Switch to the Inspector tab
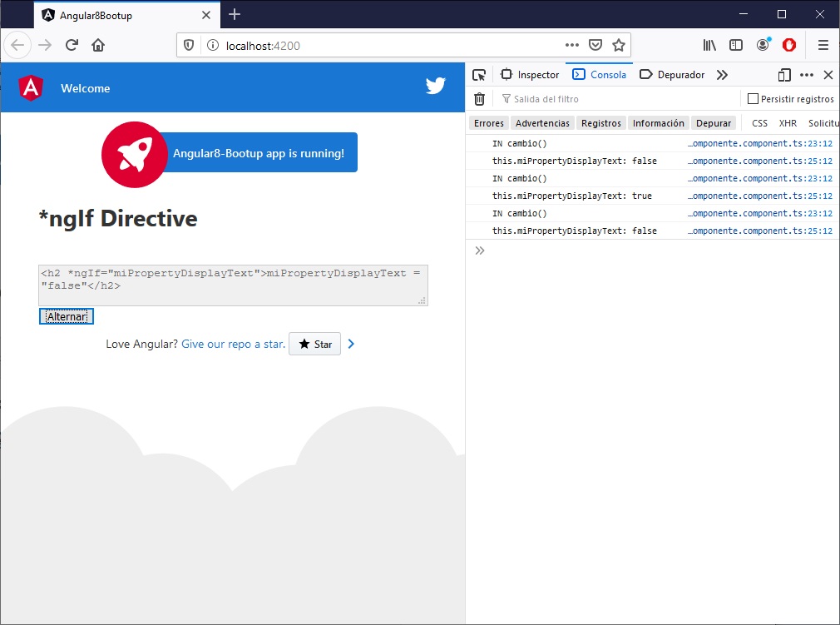 (x=530, y=75)
